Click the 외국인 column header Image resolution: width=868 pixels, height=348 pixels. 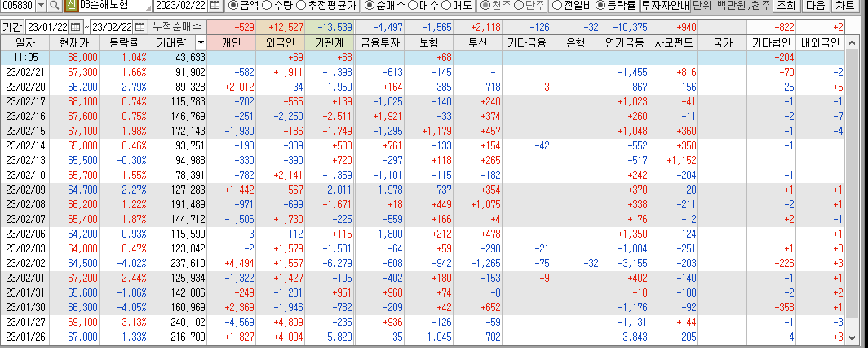280,42
